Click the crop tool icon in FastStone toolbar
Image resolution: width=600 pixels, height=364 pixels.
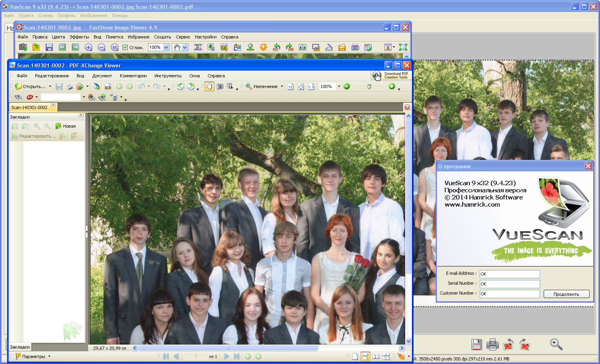(224, 47)
